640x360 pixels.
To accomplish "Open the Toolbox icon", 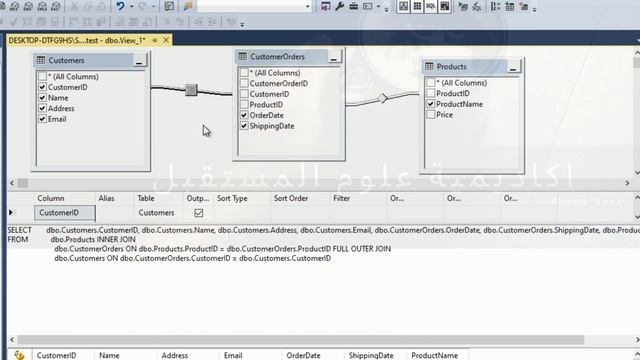I will [353, 6].
